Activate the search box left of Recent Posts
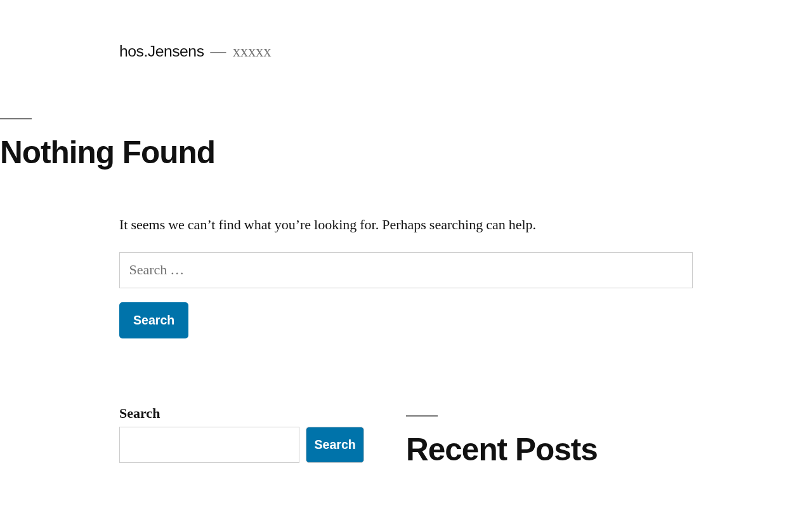The height and width of the screenshot is (508, 812). coord(209,444)
